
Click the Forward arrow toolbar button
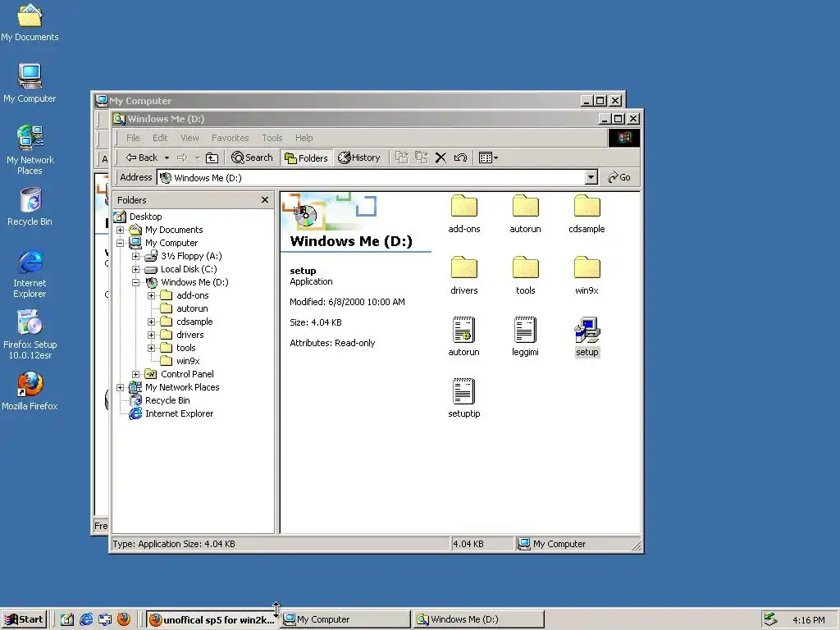(x=182, y=157)
